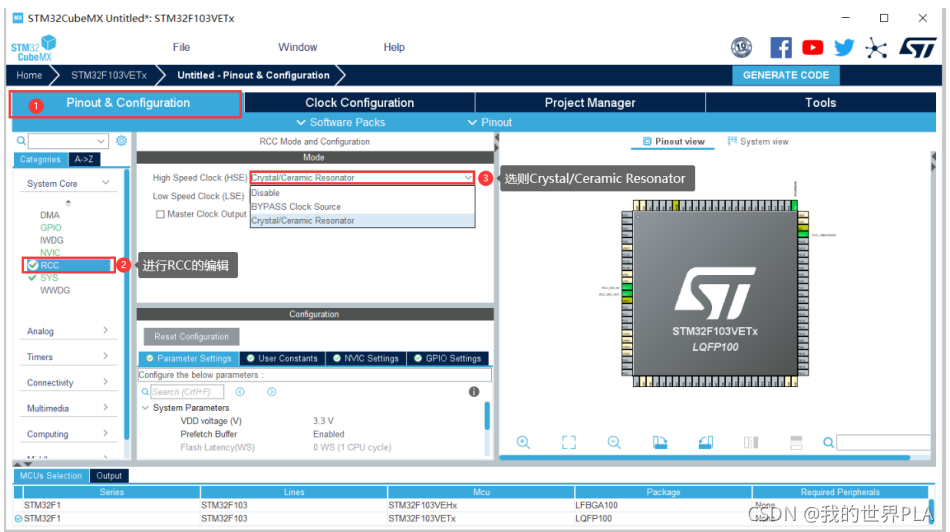
Task: Zoom out on the pinout view
Action: [614, 442]
